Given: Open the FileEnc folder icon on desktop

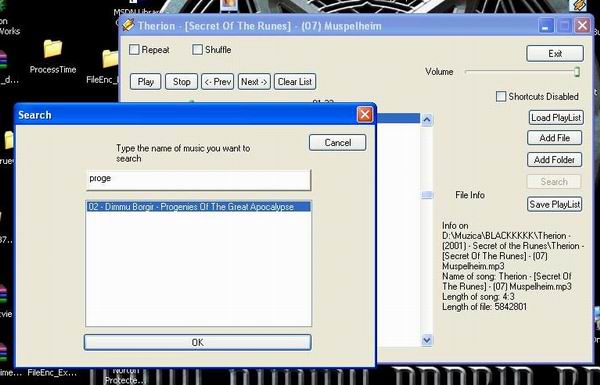Looking at the screenshot, I should (110, 59).
